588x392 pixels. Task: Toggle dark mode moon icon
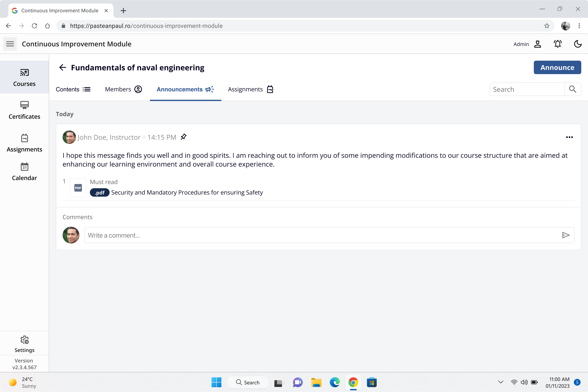pyautogui.click(x=578, y=44)
